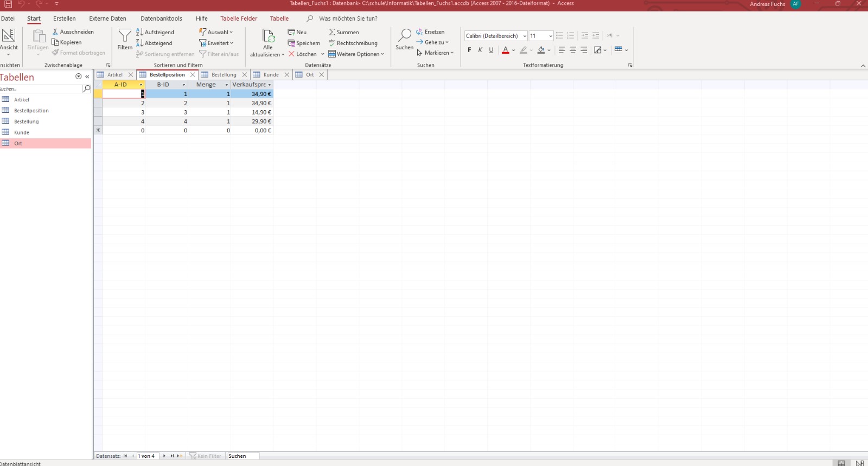Go to the next record in the navigator
The image size is (868, 466).
164,456
